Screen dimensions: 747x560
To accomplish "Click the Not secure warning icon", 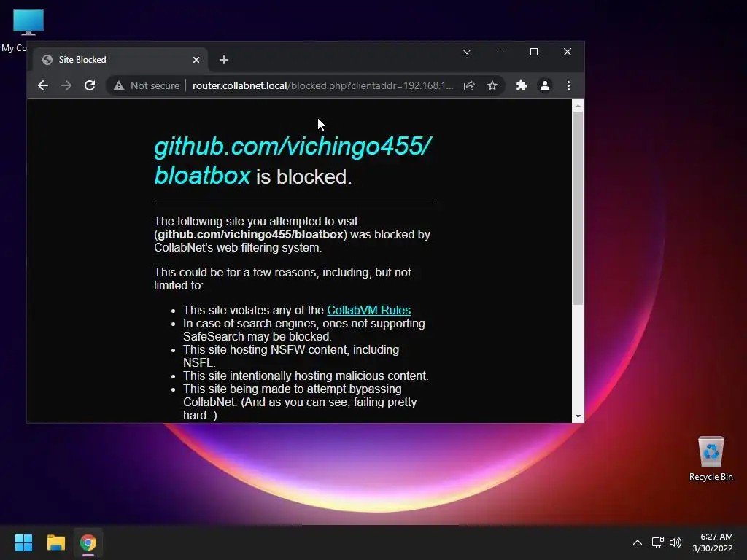I will tap(119, 86).
